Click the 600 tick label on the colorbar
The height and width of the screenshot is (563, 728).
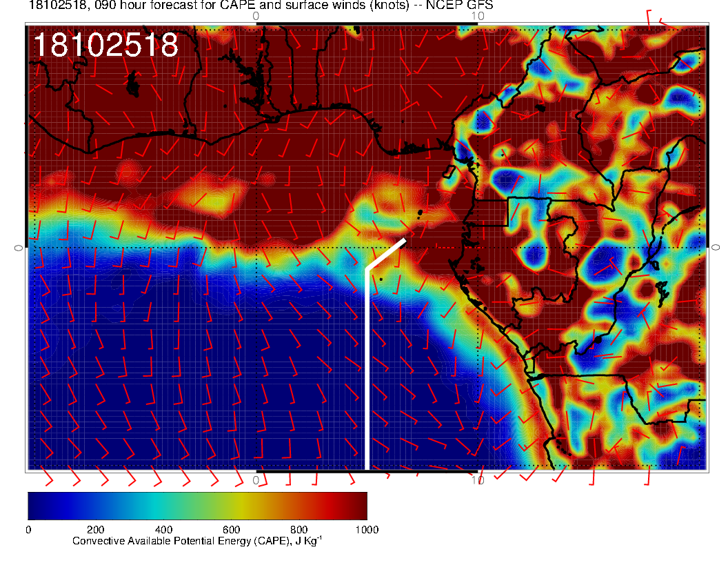(231, 530)
